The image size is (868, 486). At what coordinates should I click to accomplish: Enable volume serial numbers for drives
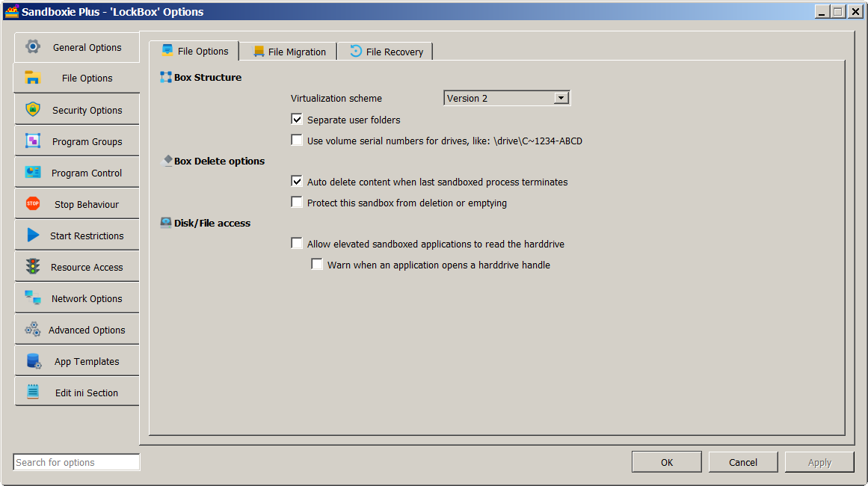[297, 141]
